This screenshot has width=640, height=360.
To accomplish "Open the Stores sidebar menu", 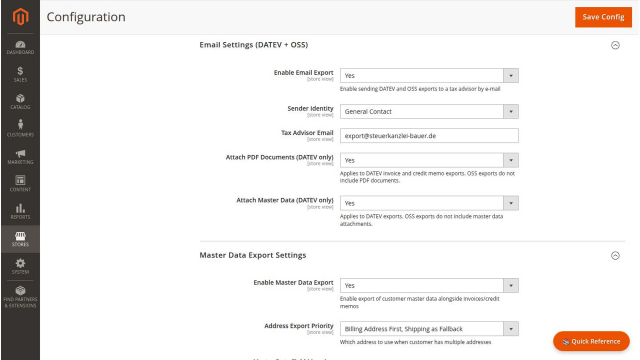I will 20,239.
